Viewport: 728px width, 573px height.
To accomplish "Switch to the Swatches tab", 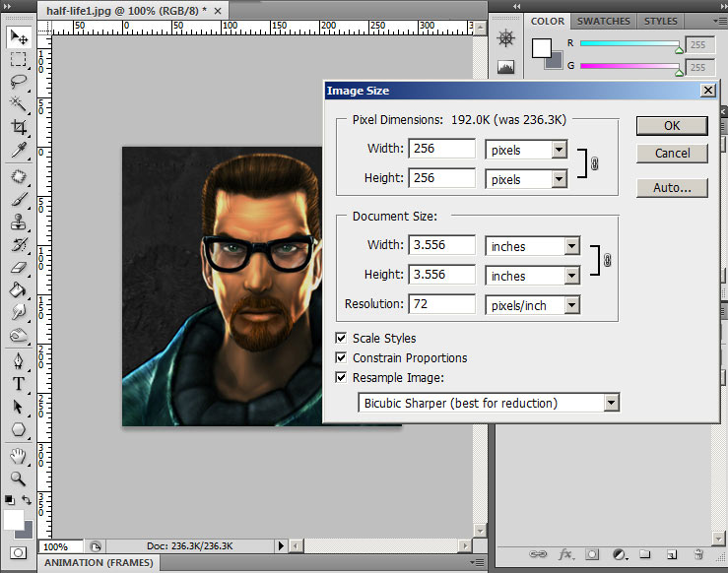I will [604, 21].
